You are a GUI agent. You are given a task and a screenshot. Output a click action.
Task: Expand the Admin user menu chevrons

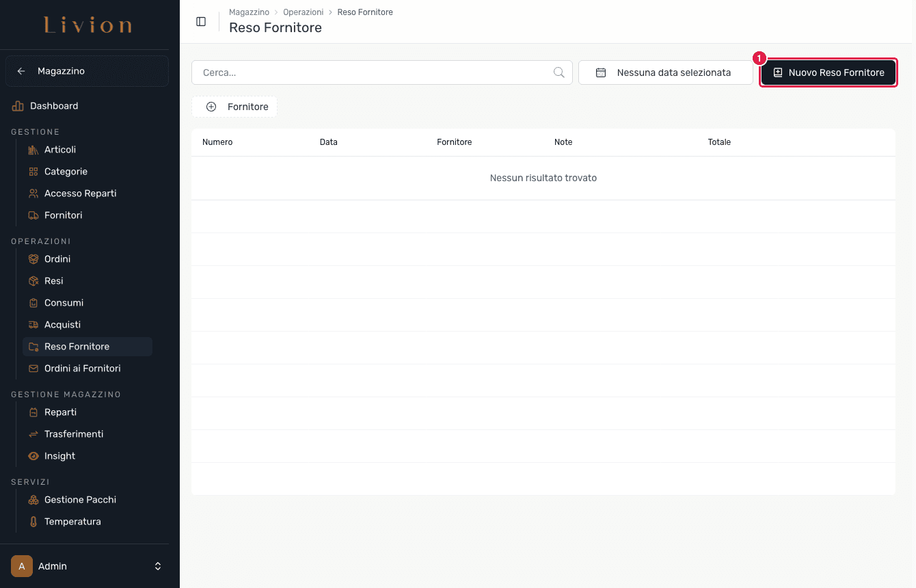(158, 566)
